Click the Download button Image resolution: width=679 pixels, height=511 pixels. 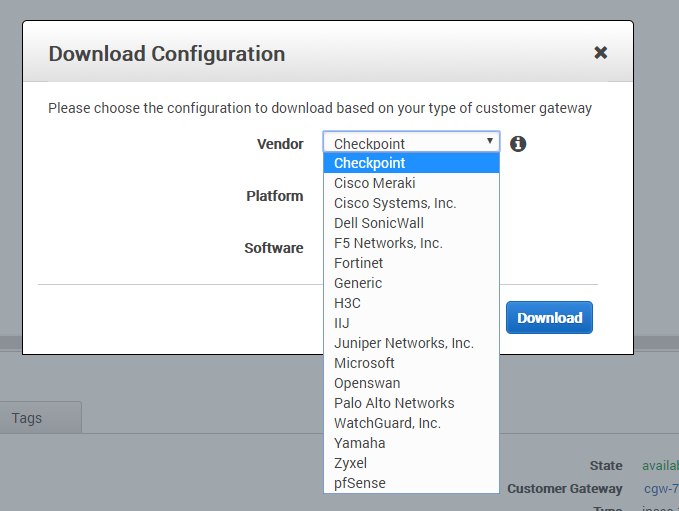click(549, 317)
